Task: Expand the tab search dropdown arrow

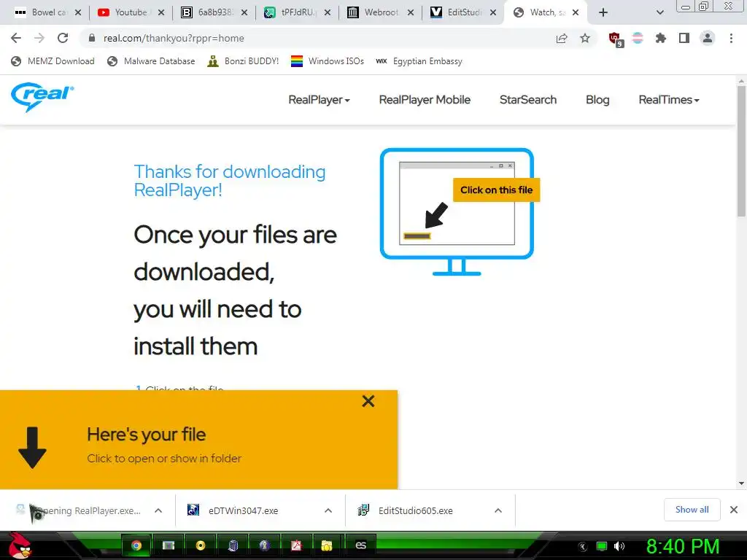Action: pyautogui.click(x=659, y=12)
